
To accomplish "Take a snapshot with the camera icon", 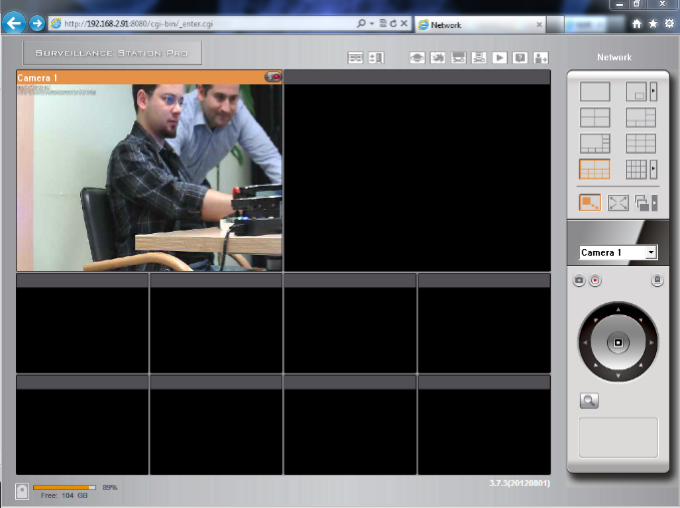I will point(579,281).
